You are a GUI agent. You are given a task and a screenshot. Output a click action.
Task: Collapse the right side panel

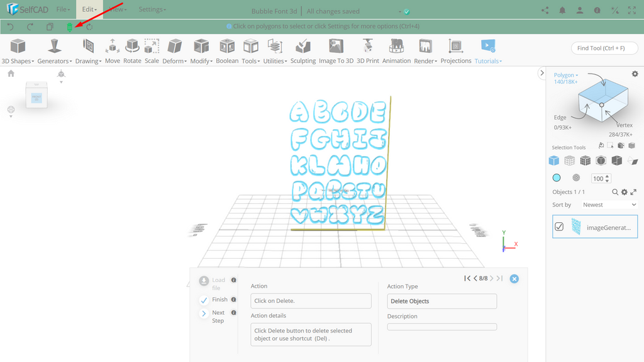coord(541,73)
